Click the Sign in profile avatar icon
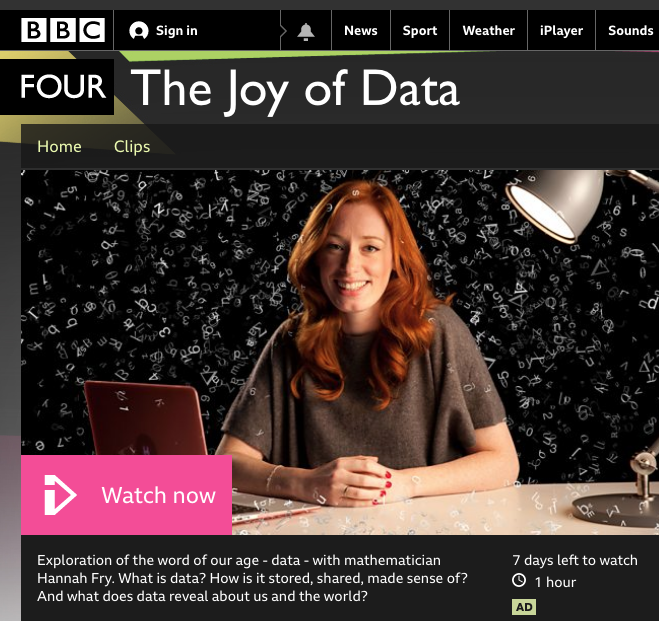This screenshot has height=621, width=659. 139,31
